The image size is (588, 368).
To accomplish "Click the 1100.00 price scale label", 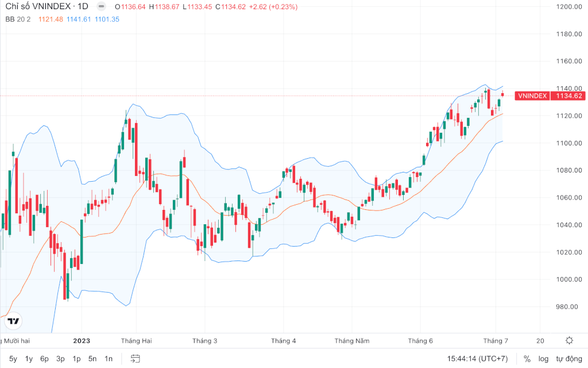I will (x=569, y=143).
